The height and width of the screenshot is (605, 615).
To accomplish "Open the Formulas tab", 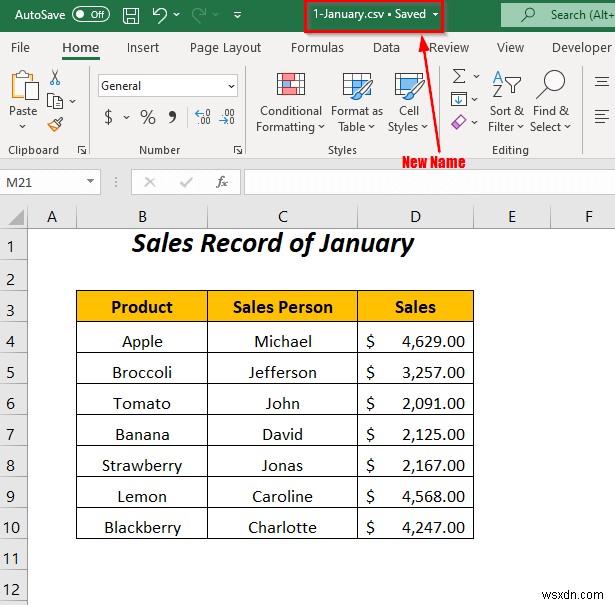I will coord(317,47).
